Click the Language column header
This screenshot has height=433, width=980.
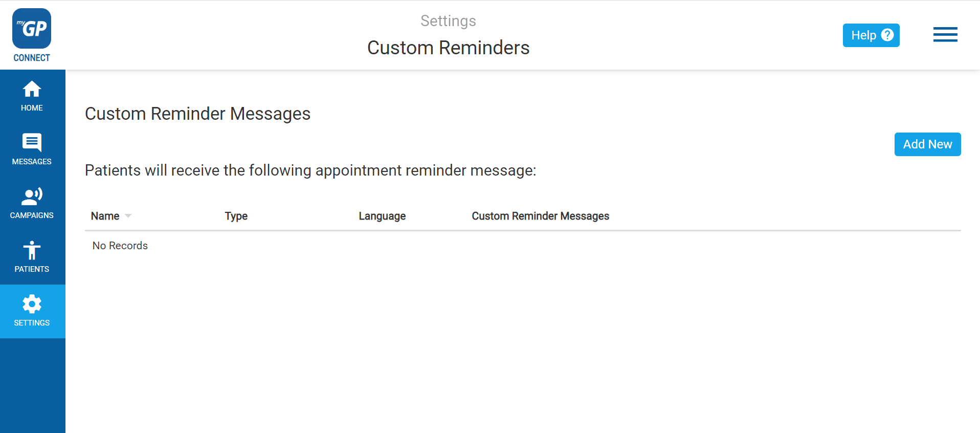tap(382, 216)
